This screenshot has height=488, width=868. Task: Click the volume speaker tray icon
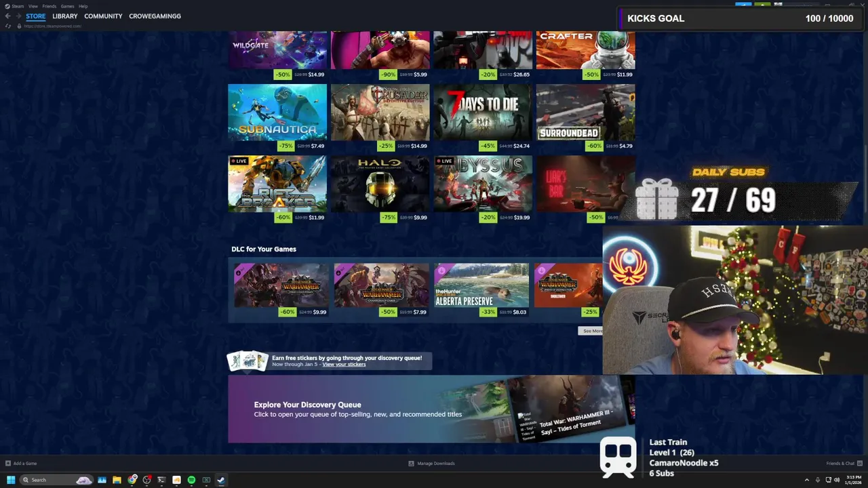(x=837, y=480)
